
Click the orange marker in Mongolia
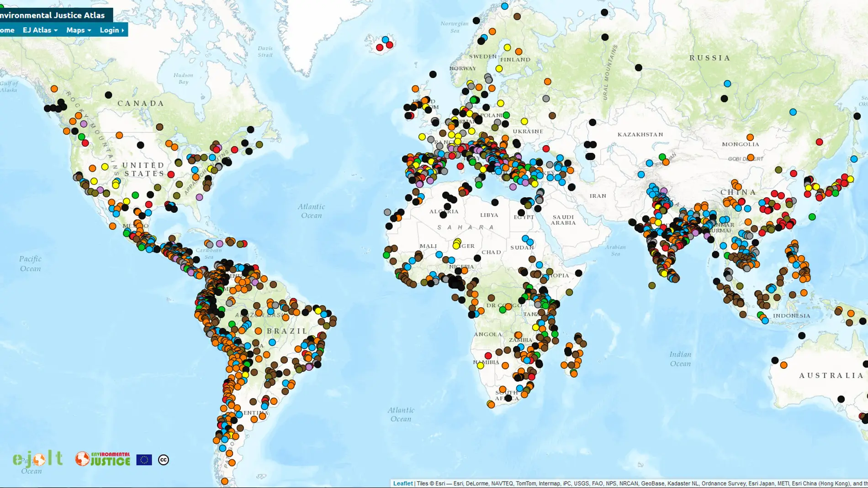750,137
